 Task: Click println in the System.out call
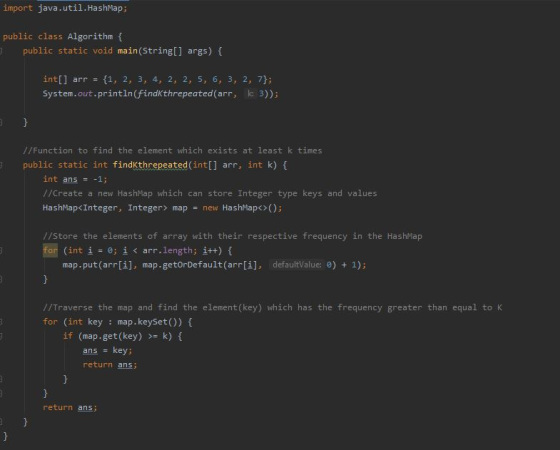115,94
